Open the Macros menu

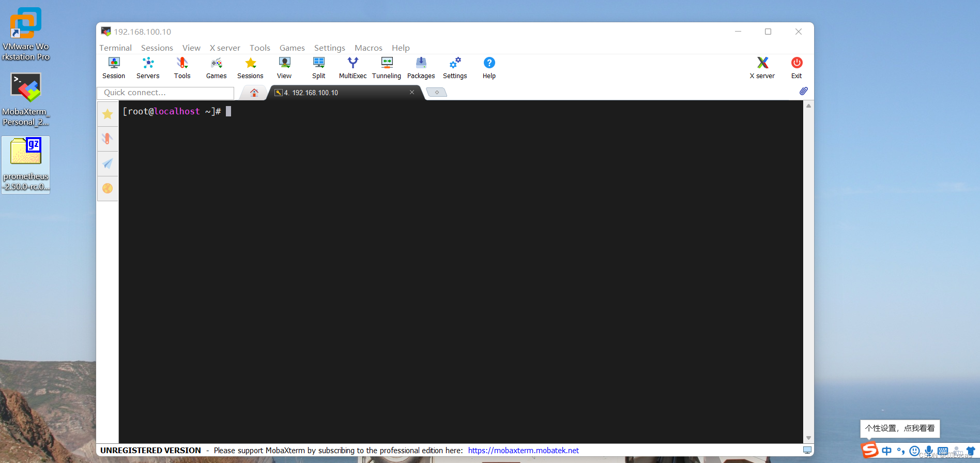(369, 48)
